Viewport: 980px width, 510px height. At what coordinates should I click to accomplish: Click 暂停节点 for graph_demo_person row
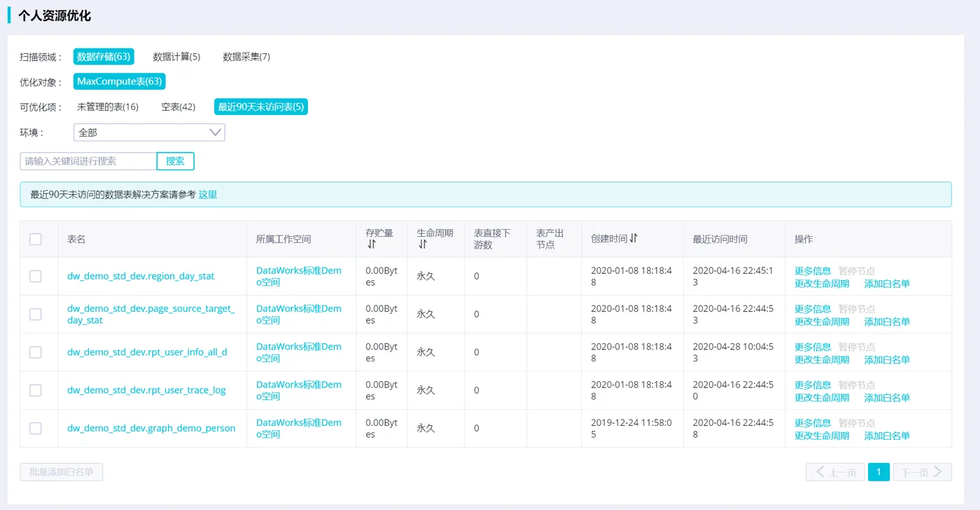857,422
